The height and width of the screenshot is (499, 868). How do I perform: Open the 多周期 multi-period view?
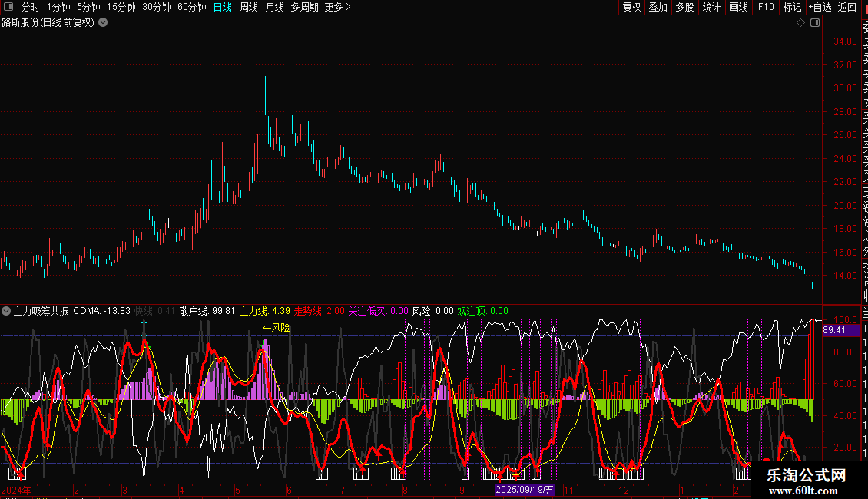point(304,7)
